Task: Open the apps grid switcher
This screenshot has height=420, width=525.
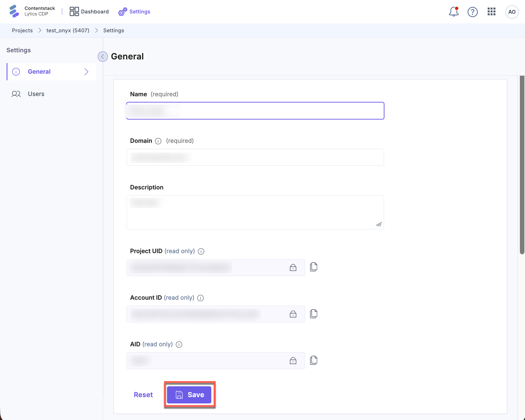Action: pyautogui.click(x=491, y=12)
